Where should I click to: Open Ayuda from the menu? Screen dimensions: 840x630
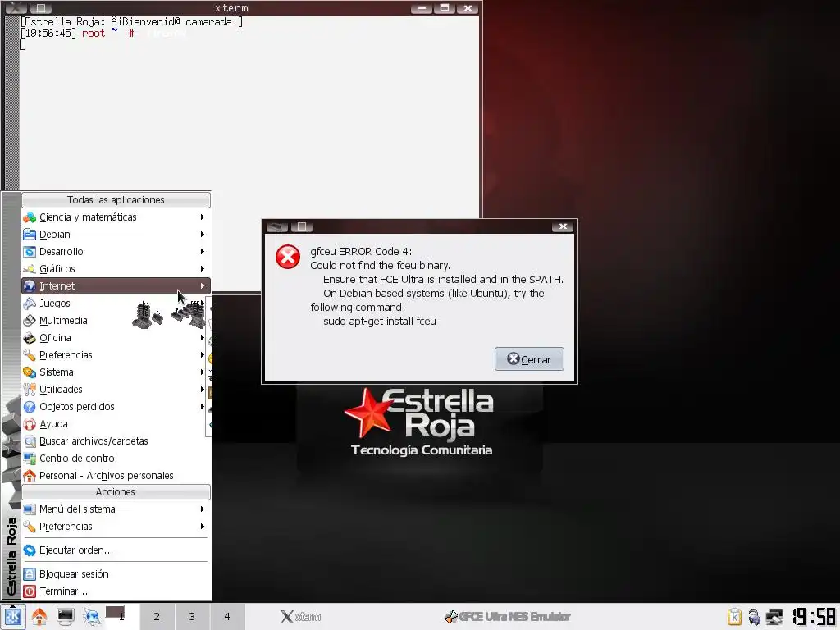point(116,424)
